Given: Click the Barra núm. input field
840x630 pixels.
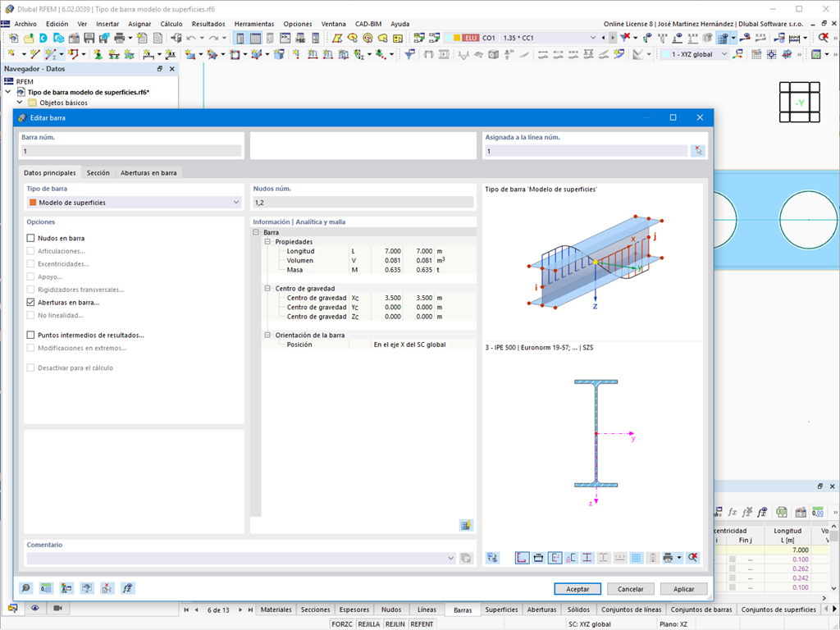Looking at the screenshot, I should 132,151.
